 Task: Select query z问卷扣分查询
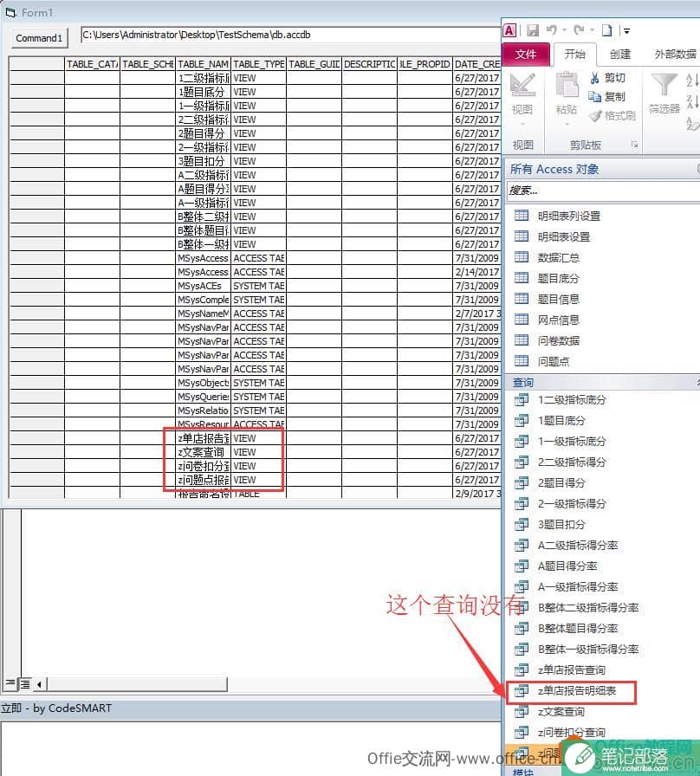[572, 733]
